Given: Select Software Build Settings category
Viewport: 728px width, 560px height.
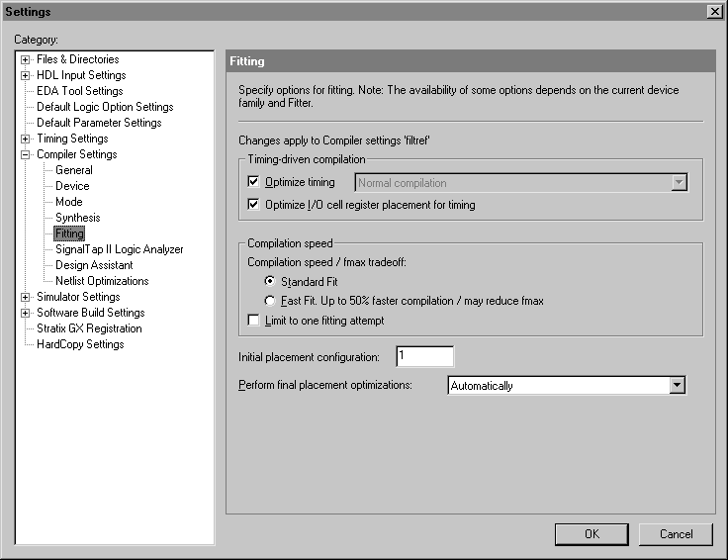Looking at the screenshot, I should (91, 313).
